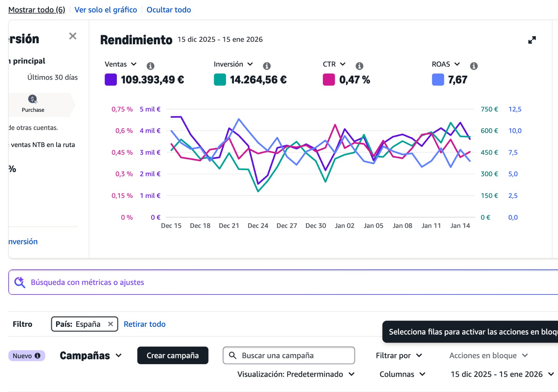Click the expand chart fullscreen icon
Screen dimensions: 558x392
[532, 40]
